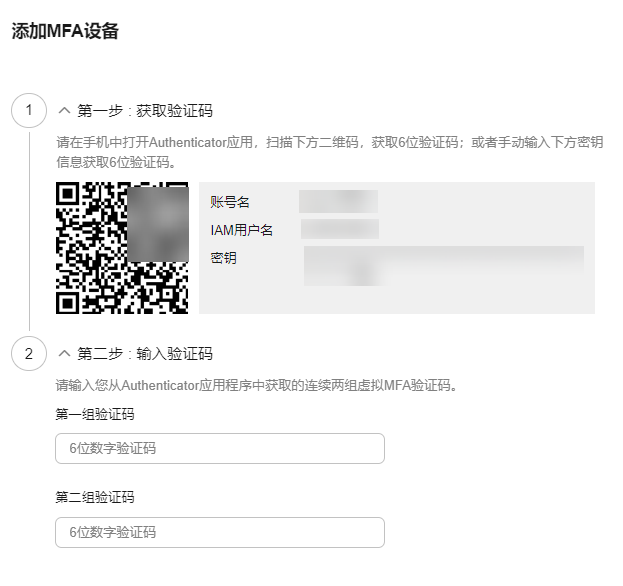Collapse the first step chevron arrow
The height and width of the screenshot is (586, 623).
65,110
